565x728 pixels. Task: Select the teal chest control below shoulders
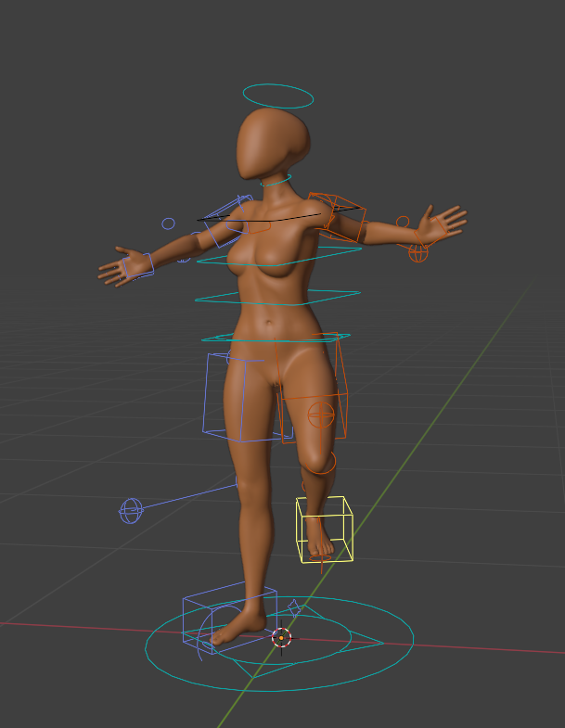(278, 256)
